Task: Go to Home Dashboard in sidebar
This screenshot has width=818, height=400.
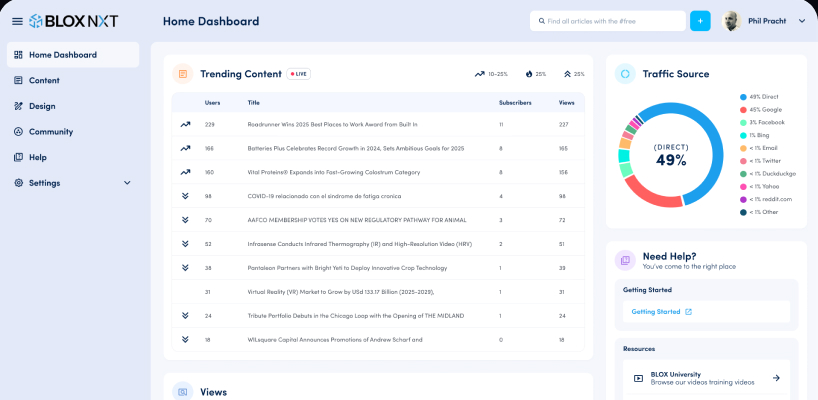Action: [x=73, y=55]
